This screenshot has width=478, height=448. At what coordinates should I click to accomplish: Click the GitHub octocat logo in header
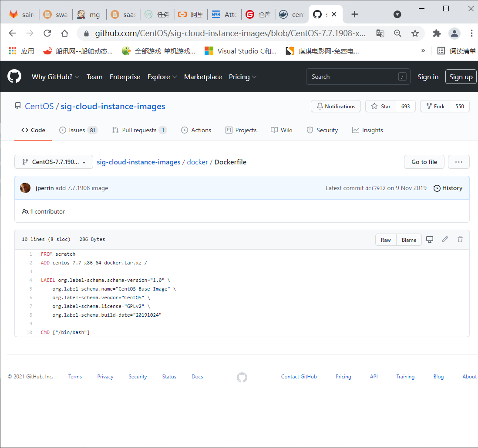click(x=14, y=77)
